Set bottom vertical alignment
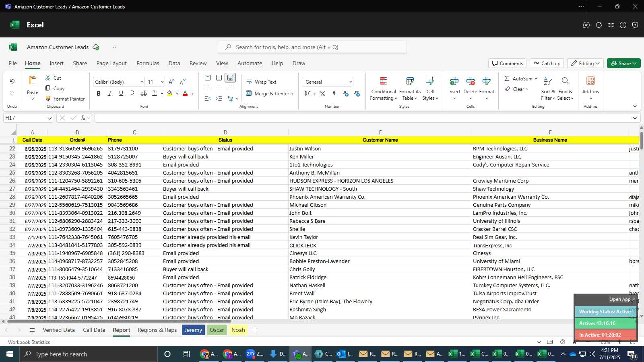Image resolution: width=644 pixels, height=362 pixels. 230,78
